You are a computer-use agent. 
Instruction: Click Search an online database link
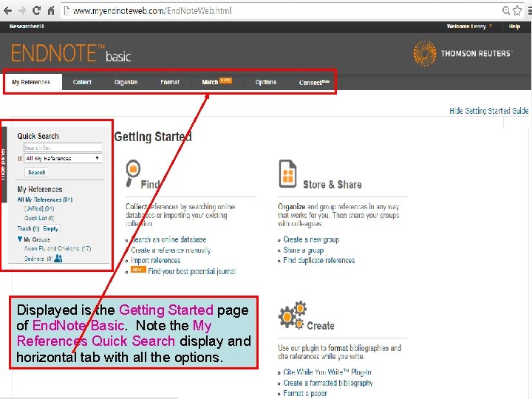(168, 239)
